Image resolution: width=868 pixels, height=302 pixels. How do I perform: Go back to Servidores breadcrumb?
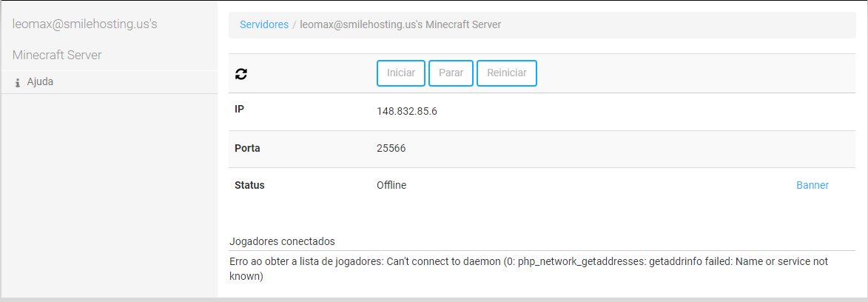tap(264, 24)
